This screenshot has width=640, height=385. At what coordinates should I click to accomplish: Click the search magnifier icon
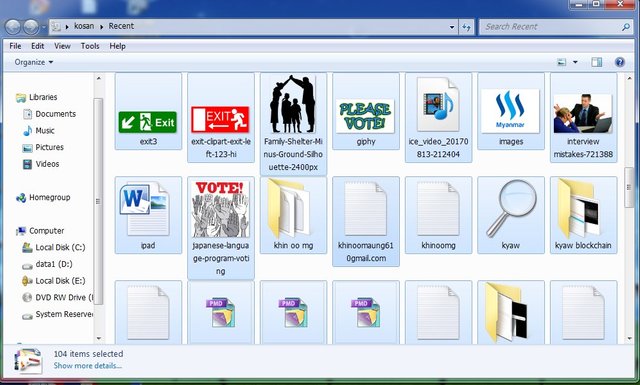point(626,27)
